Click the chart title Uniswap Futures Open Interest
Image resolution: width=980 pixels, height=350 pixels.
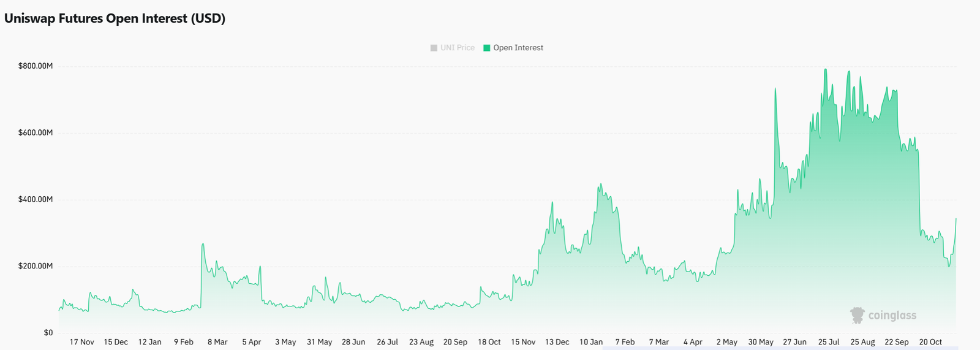(115, 18)
